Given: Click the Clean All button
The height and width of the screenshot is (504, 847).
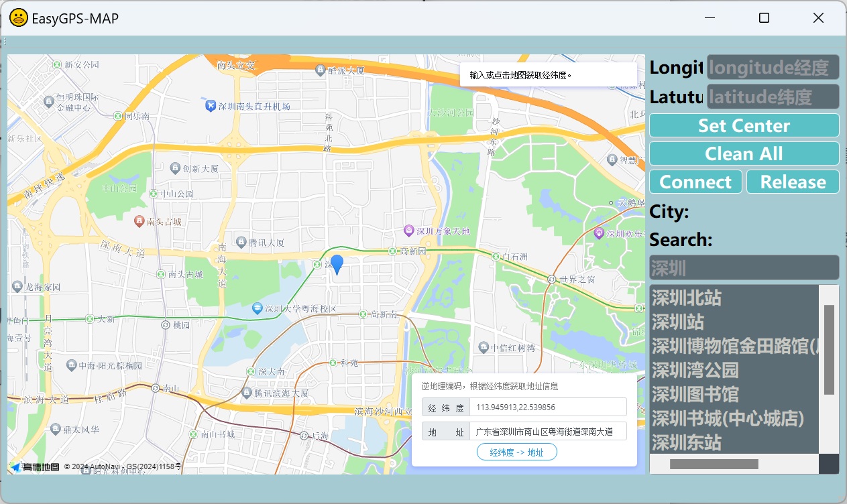Looking at the screenshot, I should [744, 153].
